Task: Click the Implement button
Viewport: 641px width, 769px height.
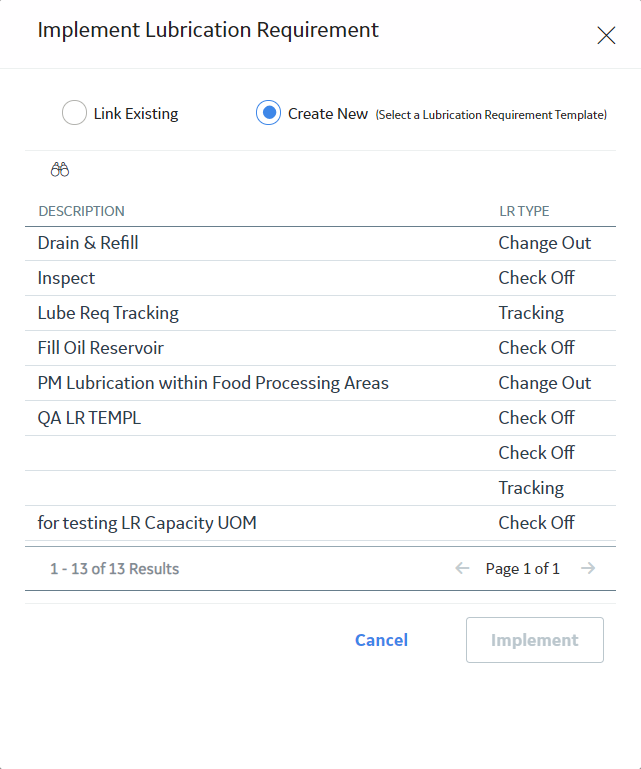Action: [535, 640]
